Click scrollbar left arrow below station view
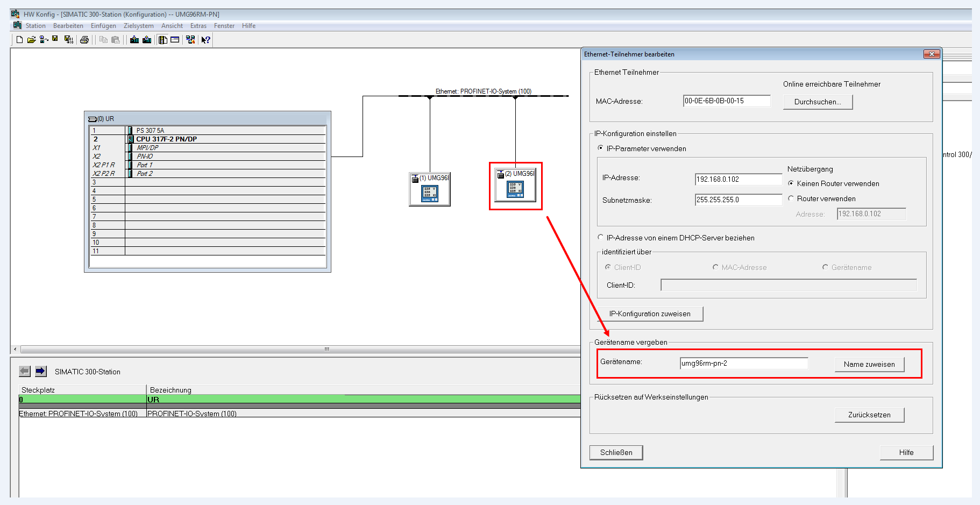This screenshot has height=505, width=980. pos(15,349)
